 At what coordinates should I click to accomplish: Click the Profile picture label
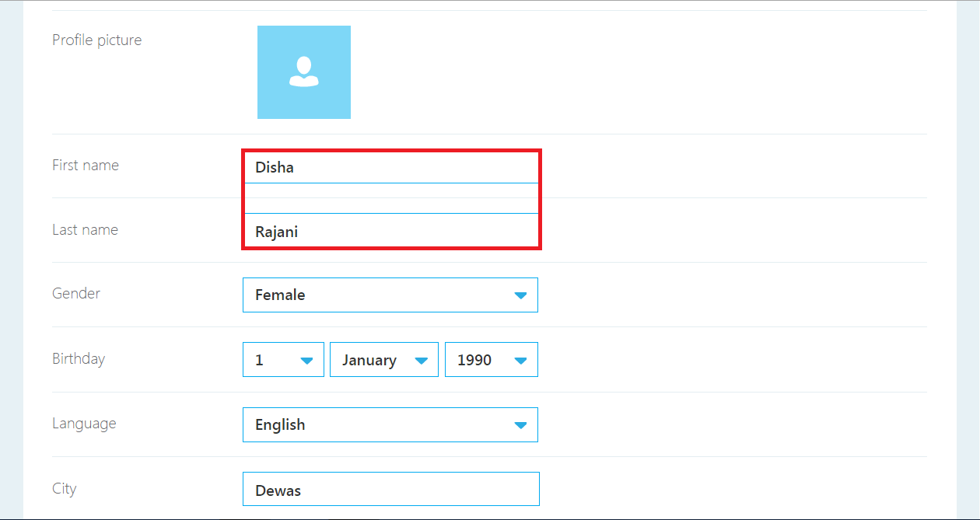point(97,40)
